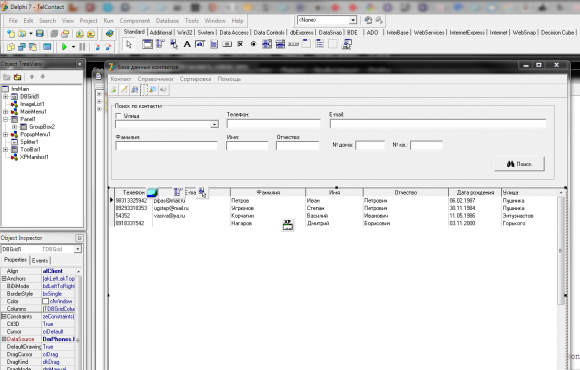The image size is (580, 370).
Task: Click the Help contents toolbar icon
Action: [109, 34]
